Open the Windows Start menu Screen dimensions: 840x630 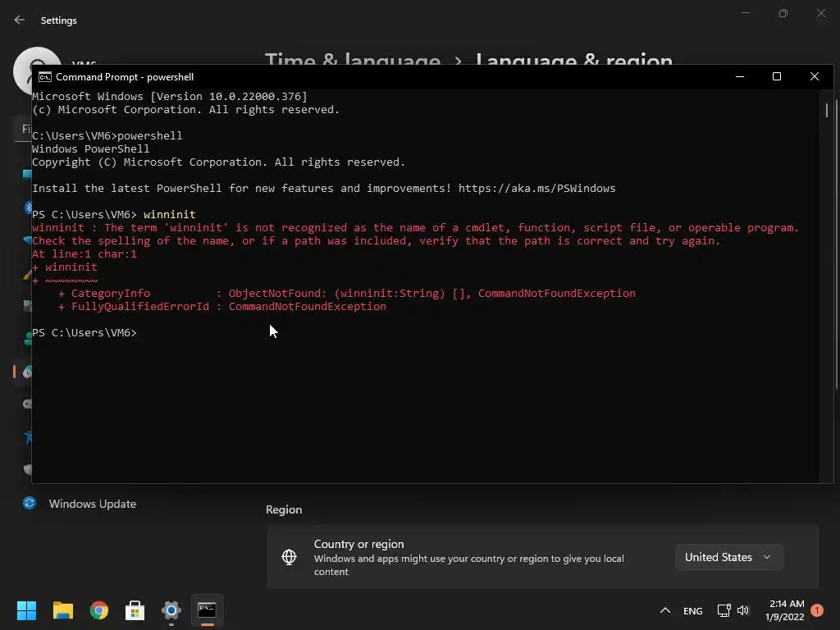26,610
